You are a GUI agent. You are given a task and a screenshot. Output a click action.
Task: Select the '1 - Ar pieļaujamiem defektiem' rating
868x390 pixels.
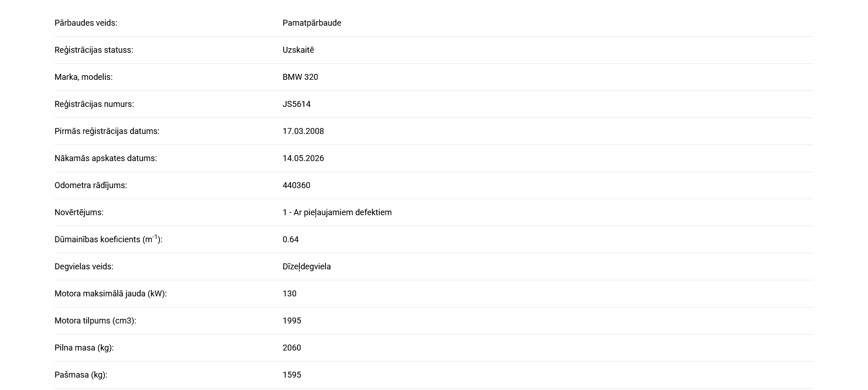(x=337, y=212)
